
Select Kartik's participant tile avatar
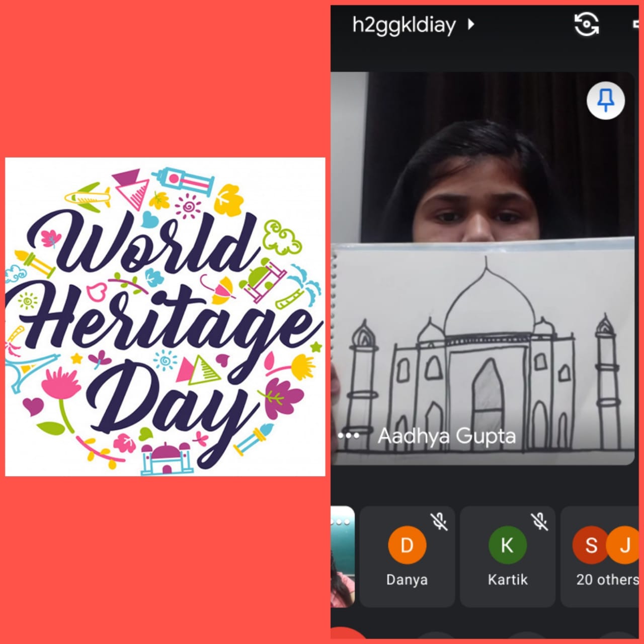pyautogui.click(x=508, y=545)
